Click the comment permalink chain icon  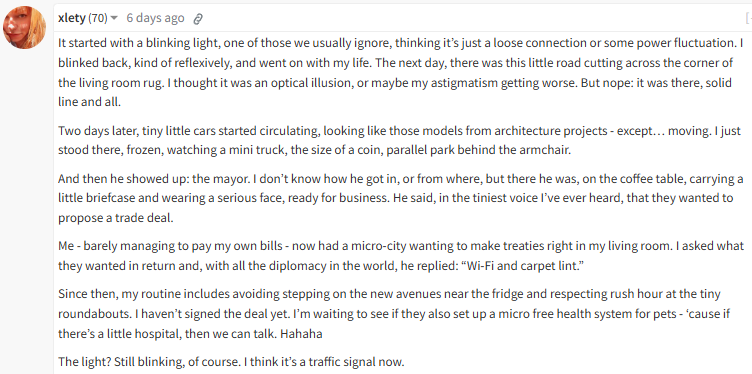(x=198, y=19)
